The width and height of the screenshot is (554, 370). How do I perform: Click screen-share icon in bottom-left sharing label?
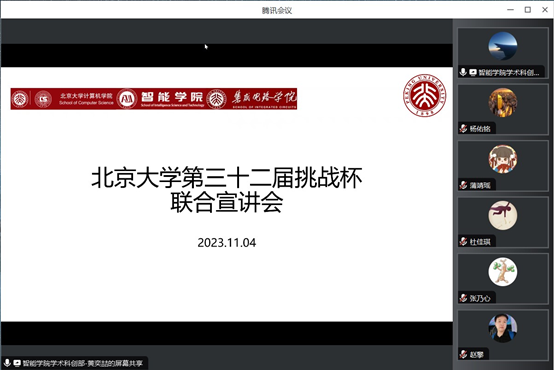[x=17, y=363]
